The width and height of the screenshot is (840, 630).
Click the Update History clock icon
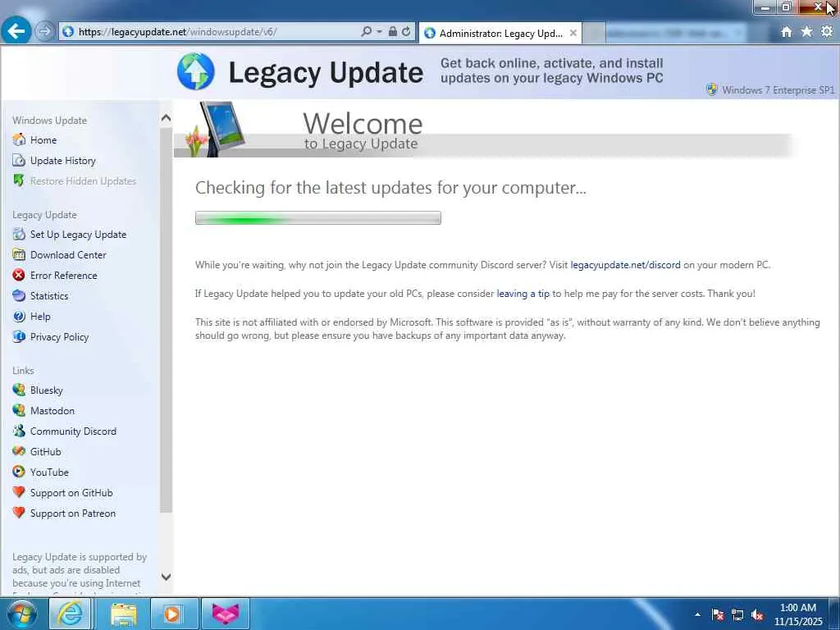click(19, 161)
